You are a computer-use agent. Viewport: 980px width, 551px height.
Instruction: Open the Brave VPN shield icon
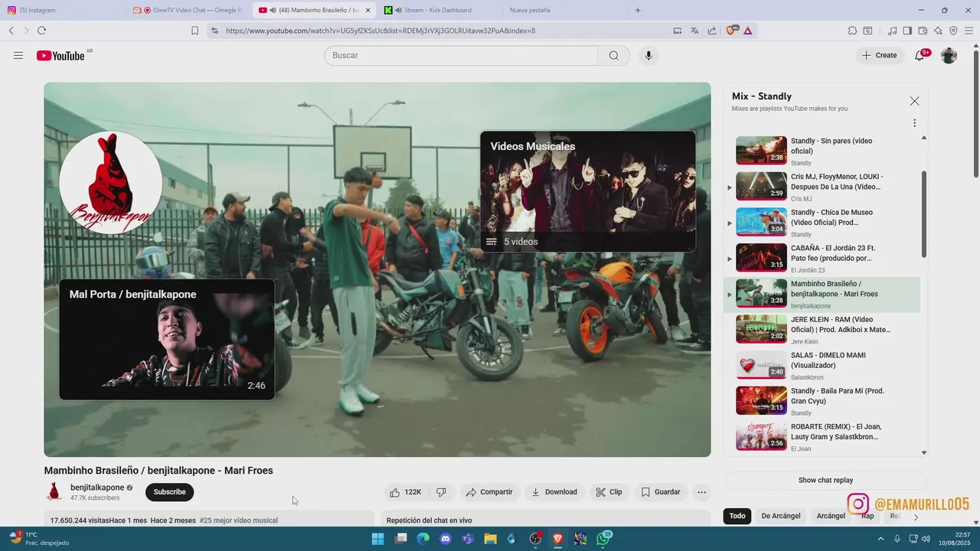[953, 31]
